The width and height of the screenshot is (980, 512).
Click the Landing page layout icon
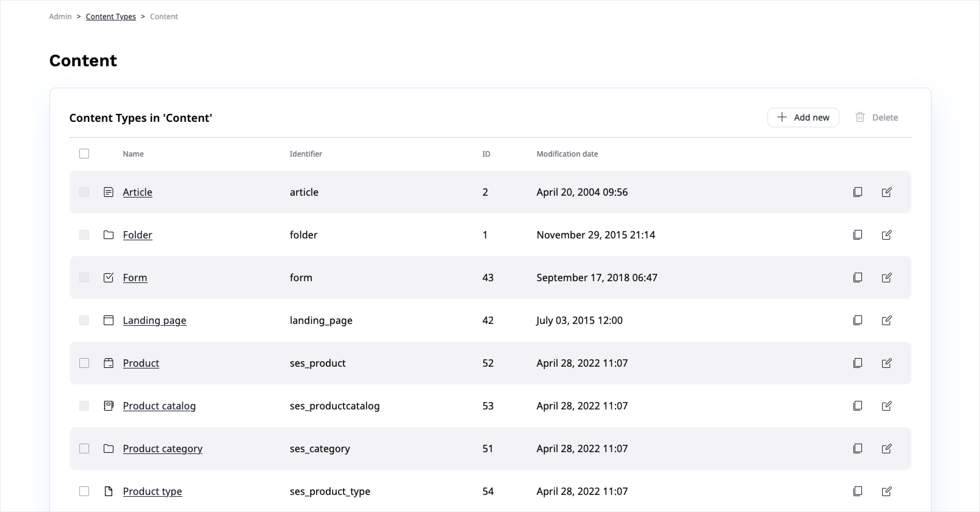pos(108,320)
